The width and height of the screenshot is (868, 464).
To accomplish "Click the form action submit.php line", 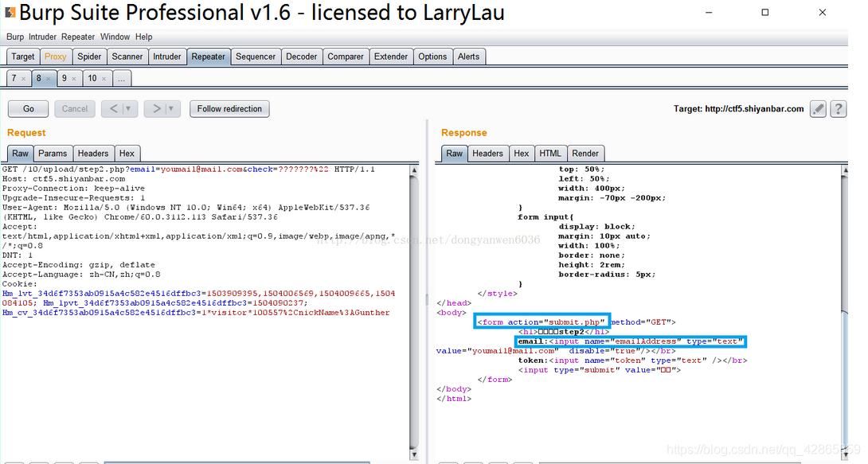I will click(x=577, y=322).
